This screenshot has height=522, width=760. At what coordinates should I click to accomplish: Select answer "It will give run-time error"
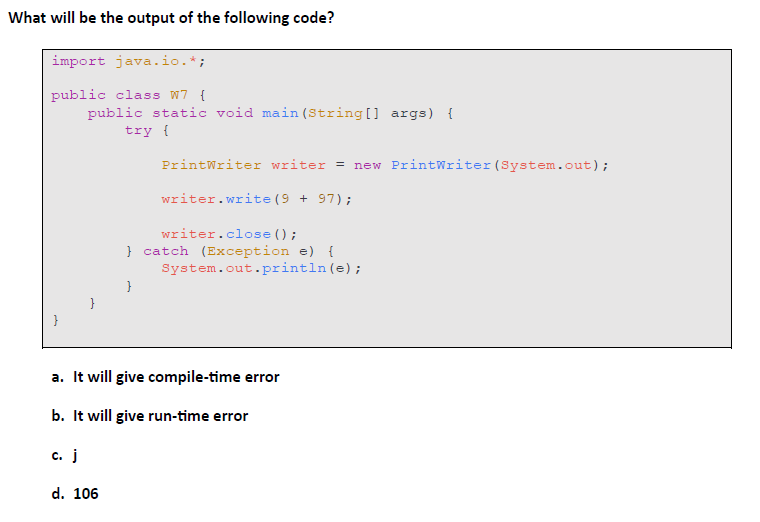click(x=160, y=416)
